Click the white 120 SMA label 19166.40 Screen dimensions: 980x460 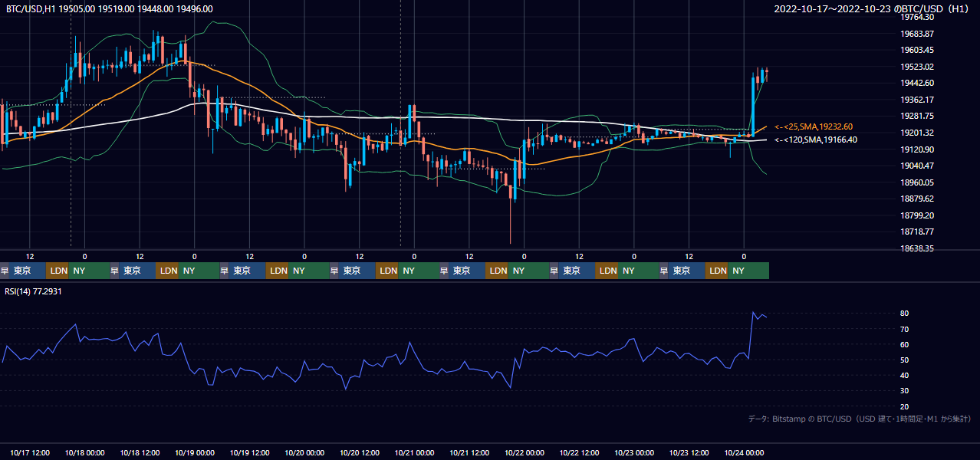[816, 140]
